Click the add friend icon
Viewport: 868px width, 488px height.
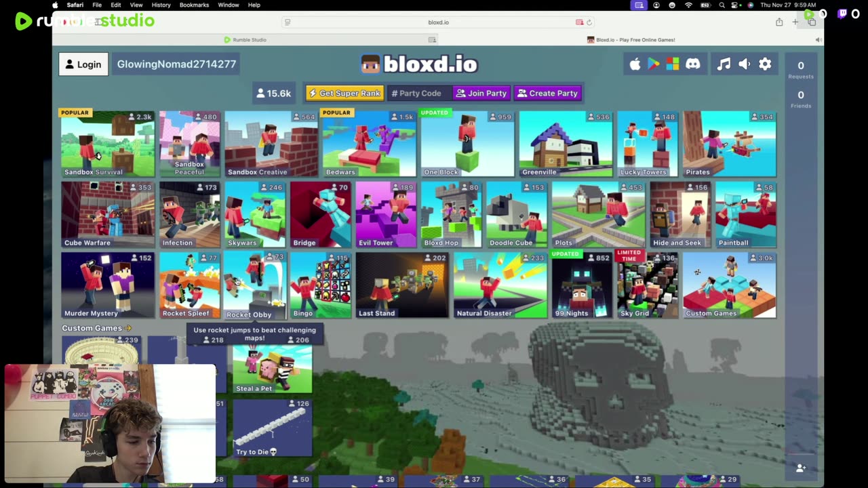(x=801, y=468)
